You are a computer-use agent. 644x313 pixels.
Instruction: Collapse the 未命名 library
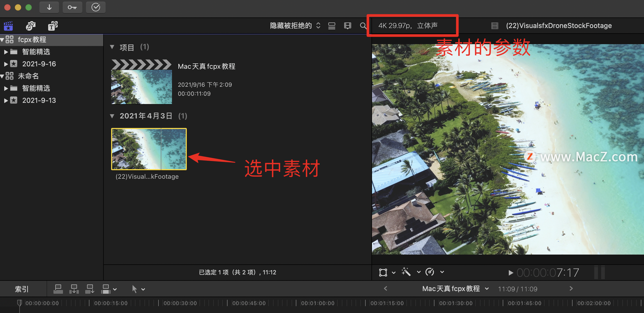tap(2, 76)
